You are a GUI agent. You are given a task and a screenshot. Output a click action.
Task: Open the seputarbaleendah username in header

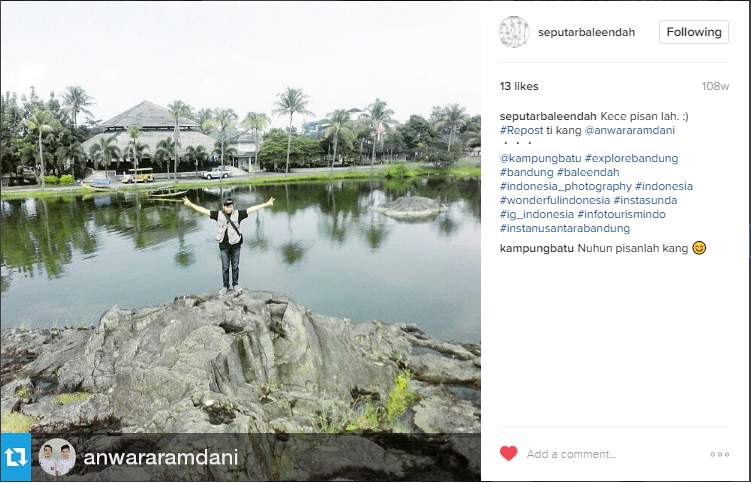pos(586,32)
